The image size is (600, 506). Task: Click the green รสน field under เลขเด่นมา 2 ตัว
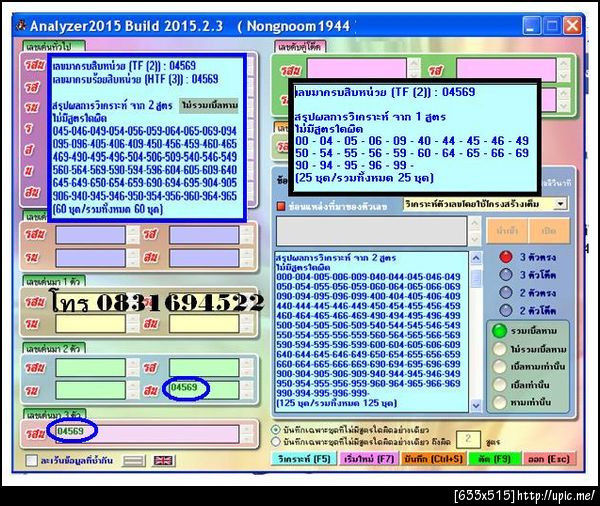click(91, 367)
